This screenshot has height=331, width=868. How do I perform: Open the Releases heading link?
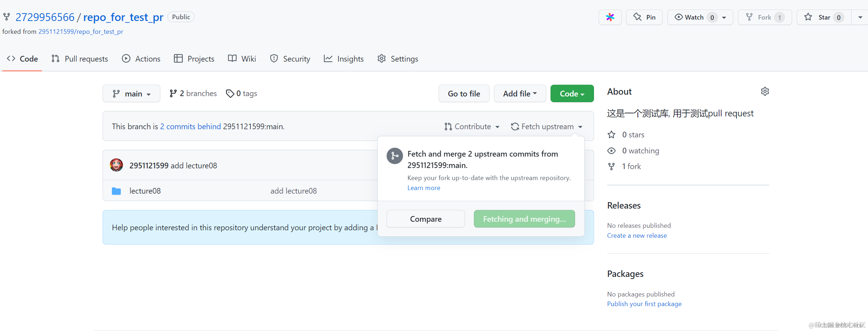pyautogui.click(x=624, y=205)
